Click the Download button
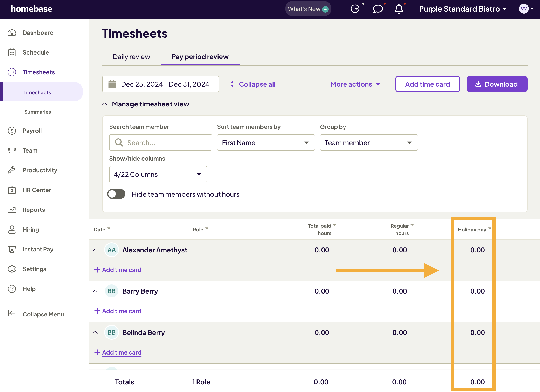 point(497,84)
